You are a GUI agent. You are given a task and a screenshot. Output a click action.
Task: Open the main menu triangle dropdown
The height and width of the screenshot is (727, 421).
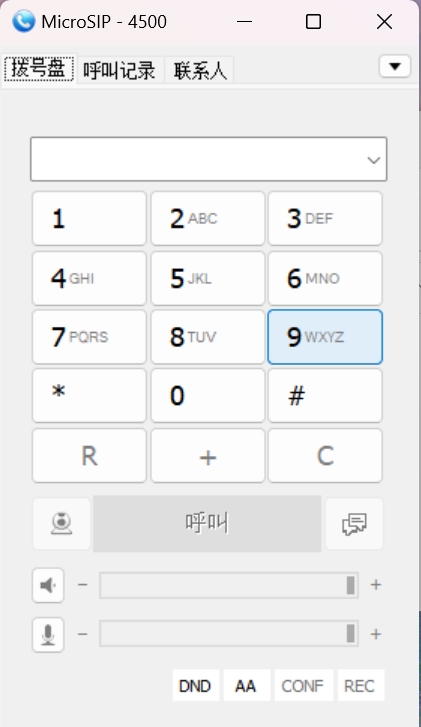(x=395, y=66)
